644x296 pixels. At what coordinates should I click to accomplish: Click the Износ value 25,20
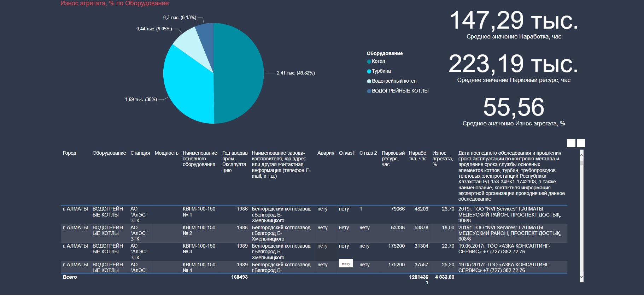pyautogui.click(x=448, y=265)
